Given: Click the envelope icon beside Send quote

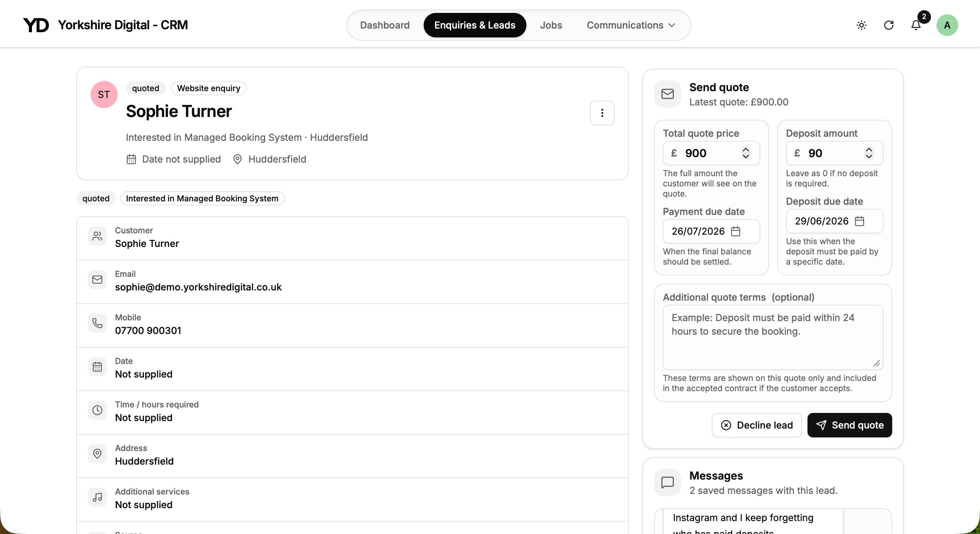Looking at the screenshot, I should click(x=667, y=94).
